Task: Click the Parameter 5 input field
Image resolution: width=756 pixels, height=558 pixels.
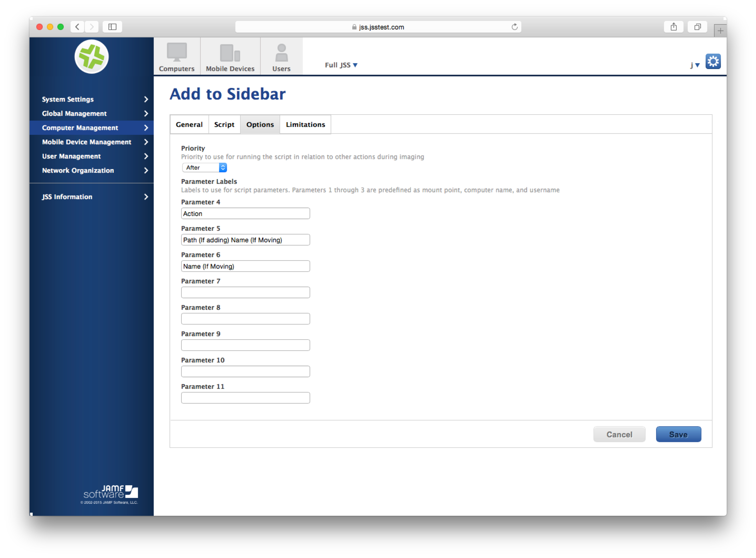Action: (x=245, y=240)
